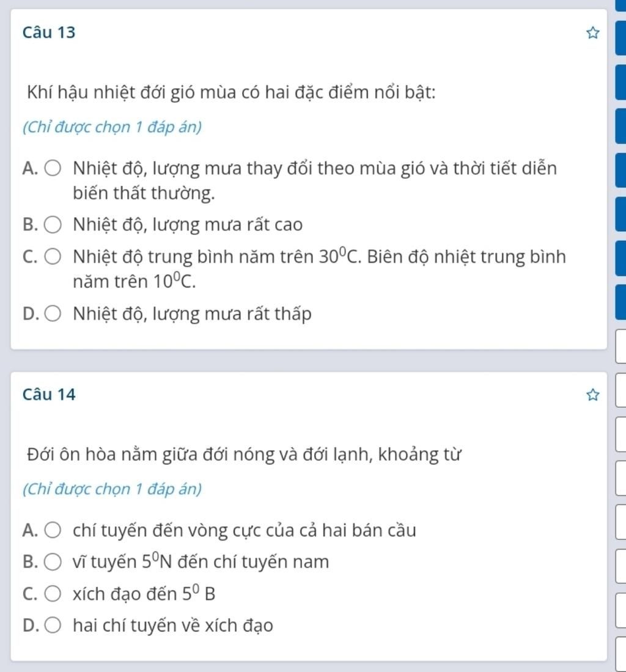This screenshot has width=626, height=672.
Task: Click the Câu 14 question heading
Action: pyautogui.click(x=49, y=395)
